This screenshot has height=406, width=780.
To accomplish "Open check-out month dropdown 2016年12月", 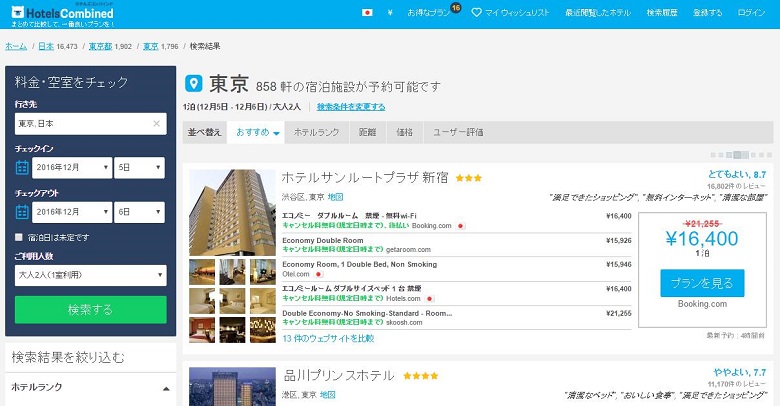I will (72, 212).
